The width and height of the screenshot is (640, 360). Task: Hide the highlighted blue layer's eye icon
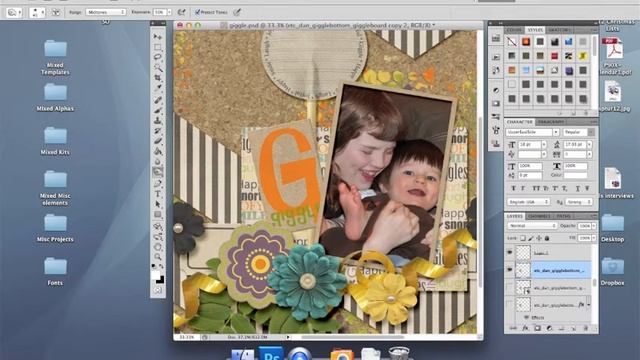[x=509, y=270]
